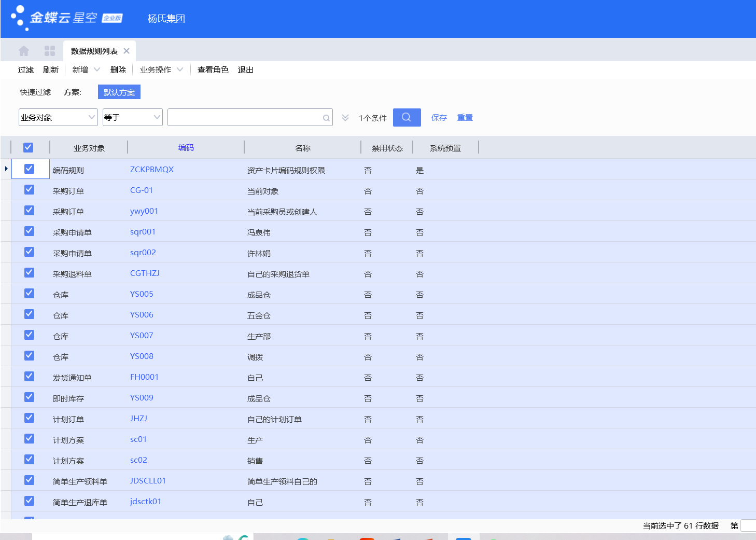
Task: Click the page number input box
Action: coord(748,525)
